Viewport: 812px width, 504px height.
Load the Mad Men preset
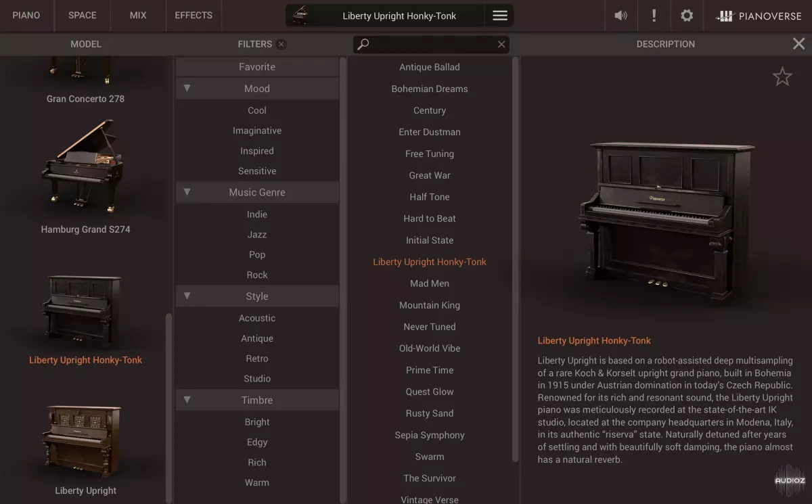[x=430, y=283]
